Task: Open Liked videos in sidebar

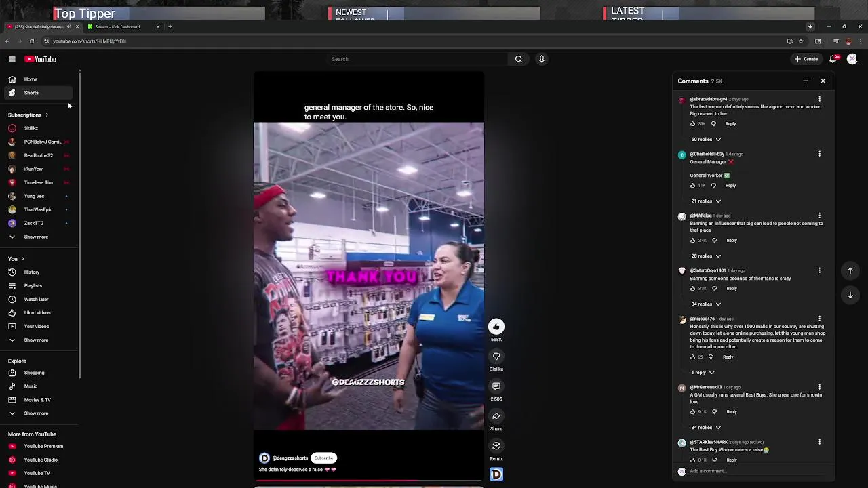Action: (37, 313)
